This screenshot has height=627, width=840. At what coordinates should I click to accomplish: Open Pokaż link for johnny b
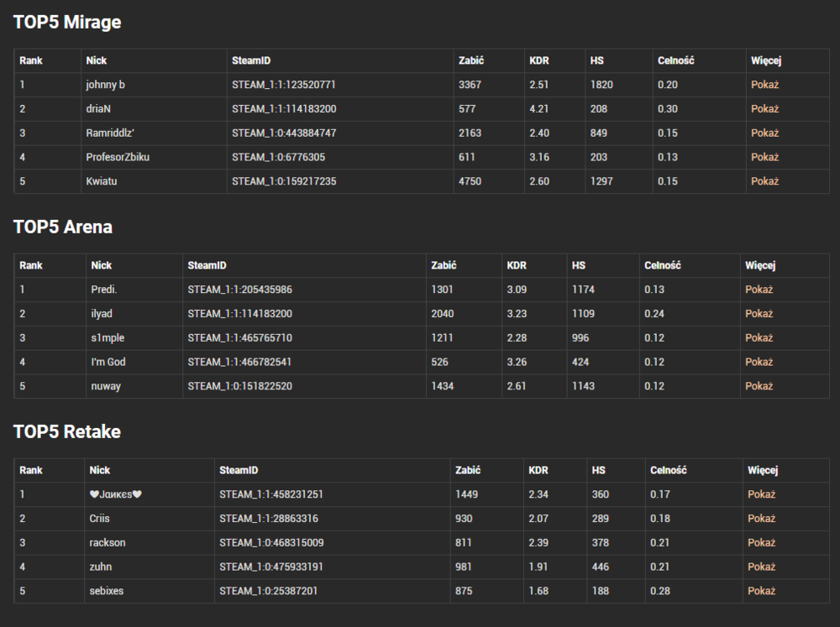[764, 85]
